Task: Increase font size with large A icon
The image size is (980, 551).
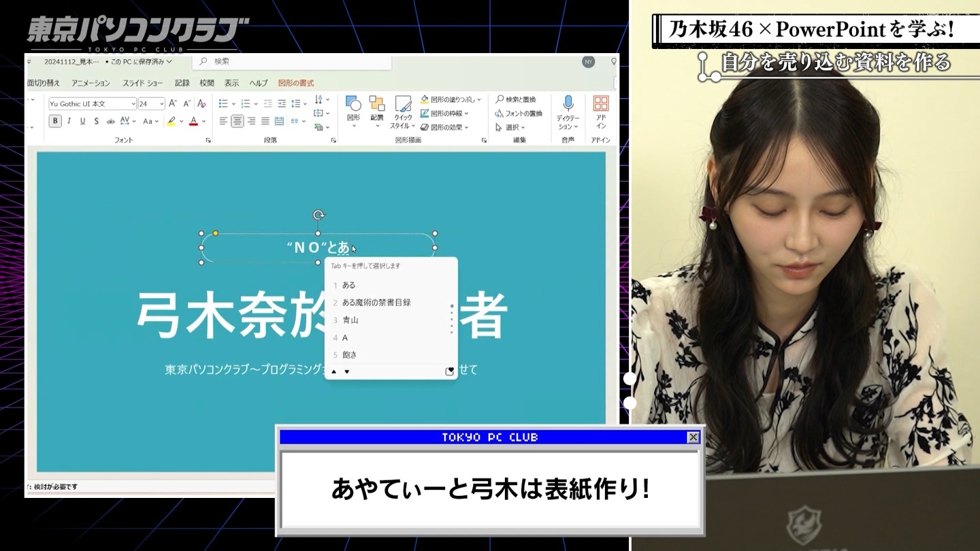Action: (x=173, y=103)
